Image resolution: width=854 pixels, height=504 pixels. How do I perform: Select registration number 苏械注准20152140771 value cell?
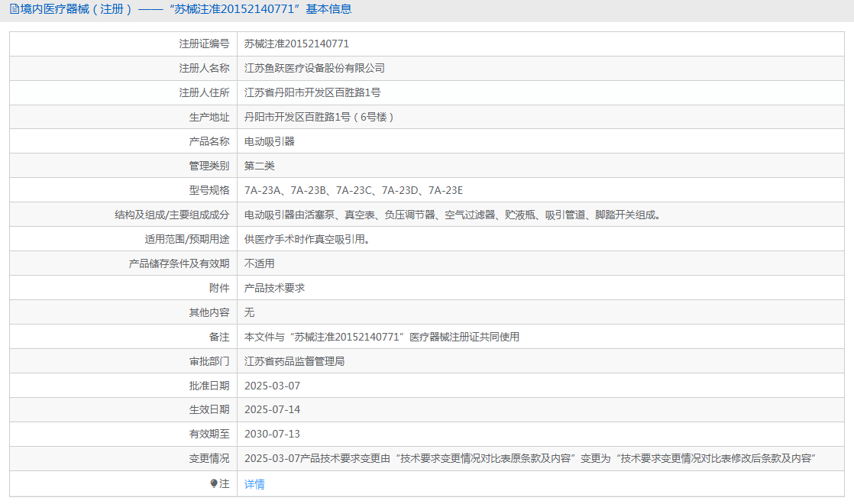pyautogui.click(x=296, y=44)
